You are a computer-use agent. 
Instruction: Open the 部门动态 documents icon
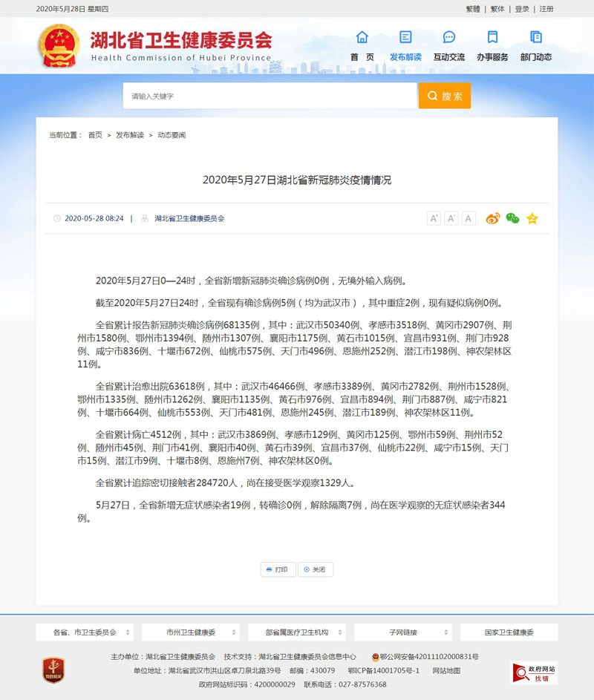pos(535,37)
